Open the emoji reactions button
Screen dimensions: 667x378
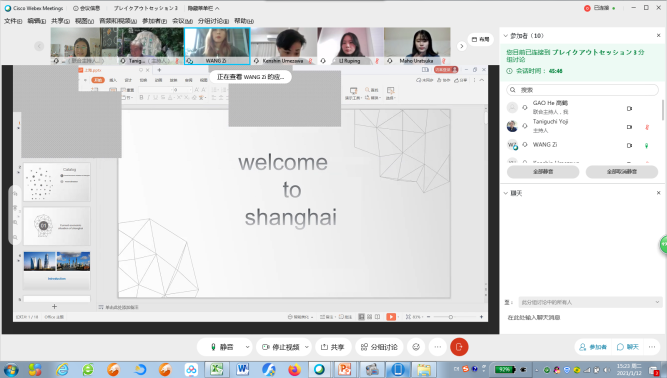click(x=416, y=347)
